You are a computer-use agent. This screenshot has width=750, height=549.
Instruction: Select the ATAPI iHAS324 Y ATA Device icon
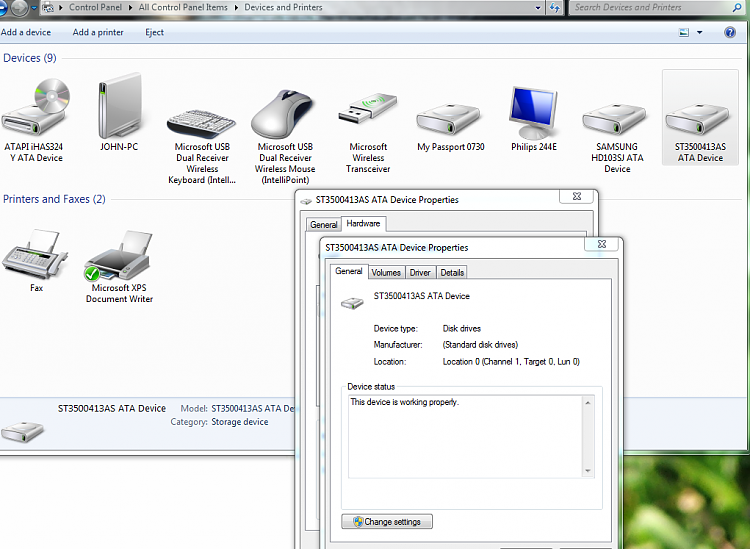tap(34, 108)
